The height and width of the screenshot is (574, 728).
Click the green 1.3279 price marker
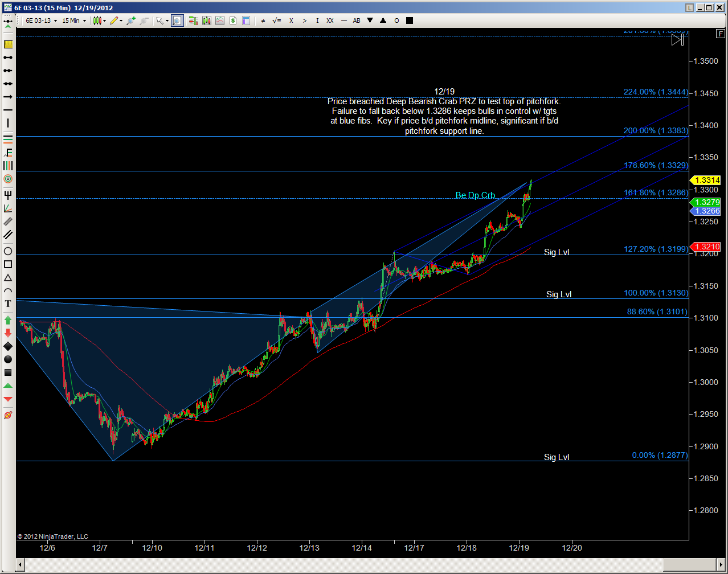706,202
